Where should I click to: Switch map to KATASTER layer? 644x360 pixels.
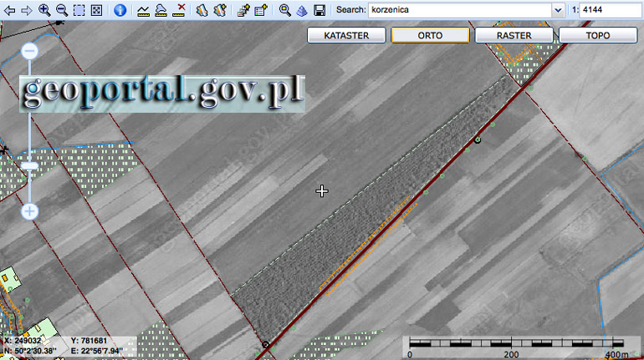pyautogui.click(x=346, y=36)
